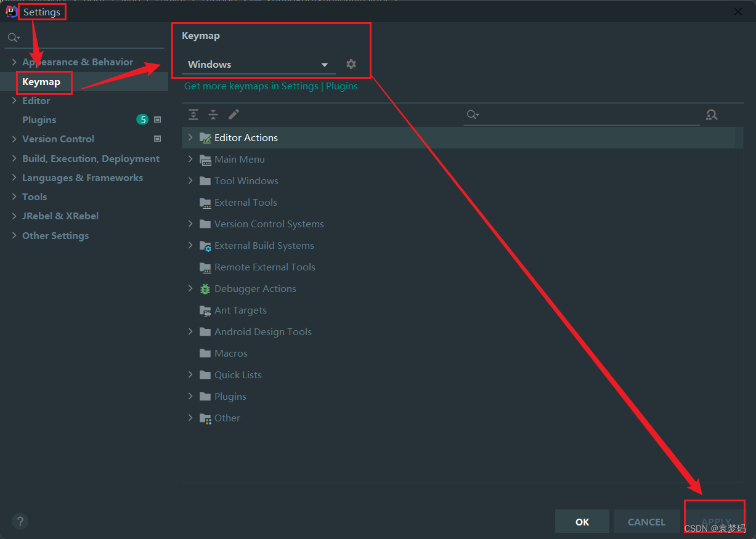Click the Version Control project-level icon
Viewport: 756px width, 539px height.
(x=157, y=139)
